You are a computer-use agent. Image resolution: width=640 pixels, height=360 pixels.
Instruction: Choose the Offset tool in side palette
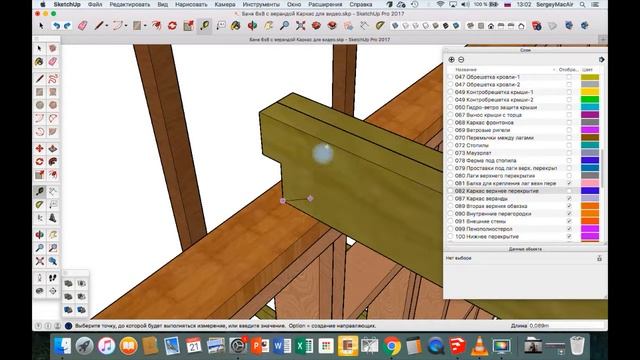pyautogui.click(x=53, y=175)
